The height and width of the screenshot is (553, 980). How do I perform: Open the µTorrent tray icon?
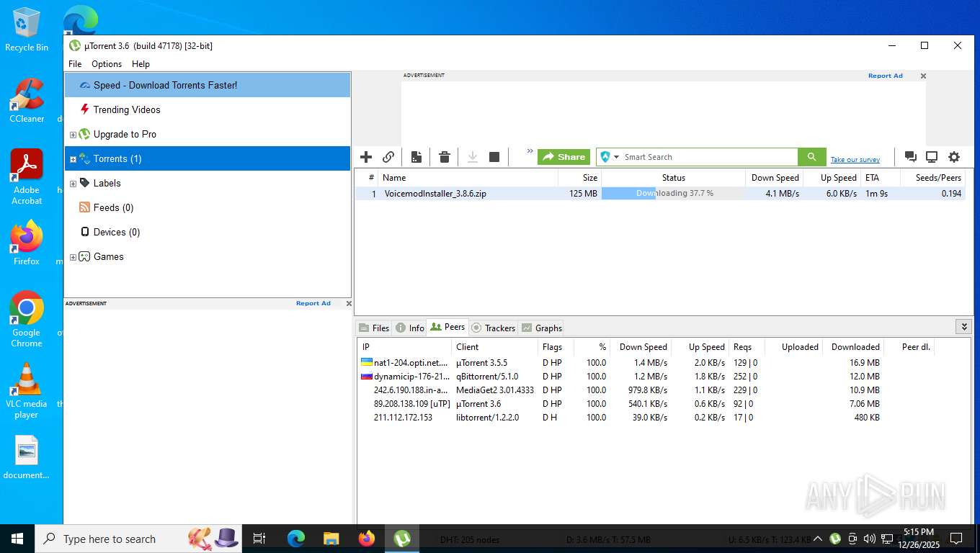coord(835,539)
